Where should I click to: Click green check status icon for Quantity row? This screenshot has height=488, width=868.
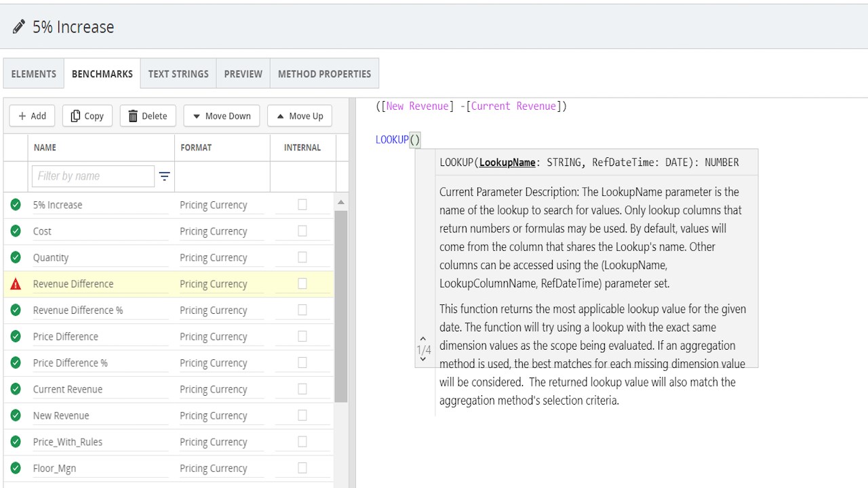click(x=16, y=258)
